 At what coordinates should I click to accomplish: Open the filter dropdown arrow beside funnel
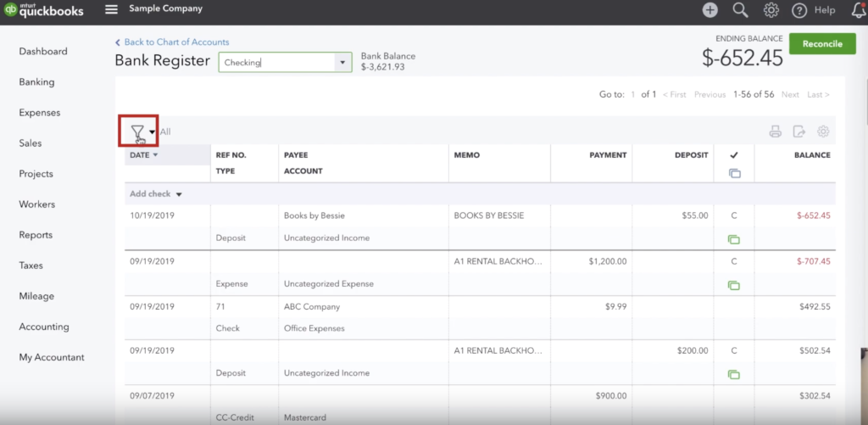pyautogui.click(x=153, y=131)
